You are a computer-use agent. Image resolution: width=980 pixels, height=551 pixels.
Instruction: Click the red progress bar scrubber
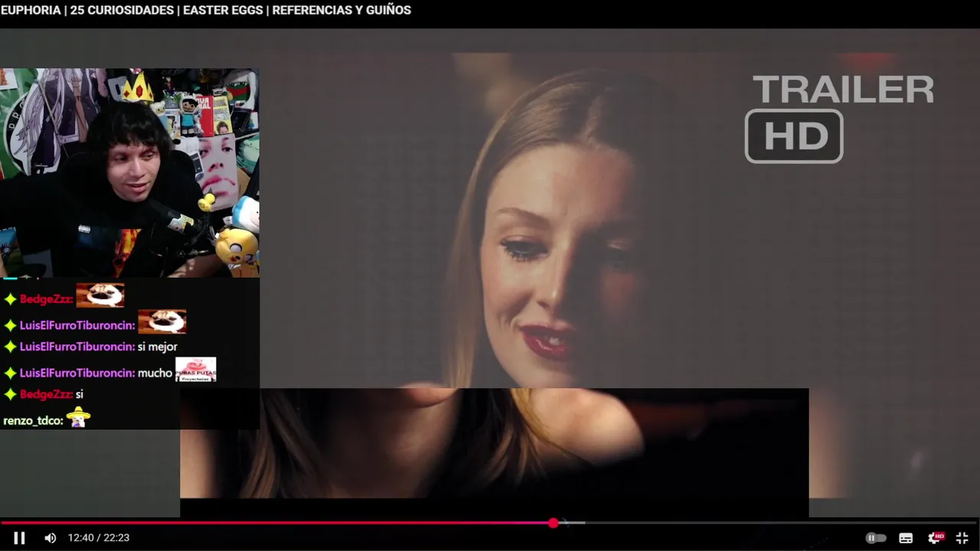tap(554, 523)
